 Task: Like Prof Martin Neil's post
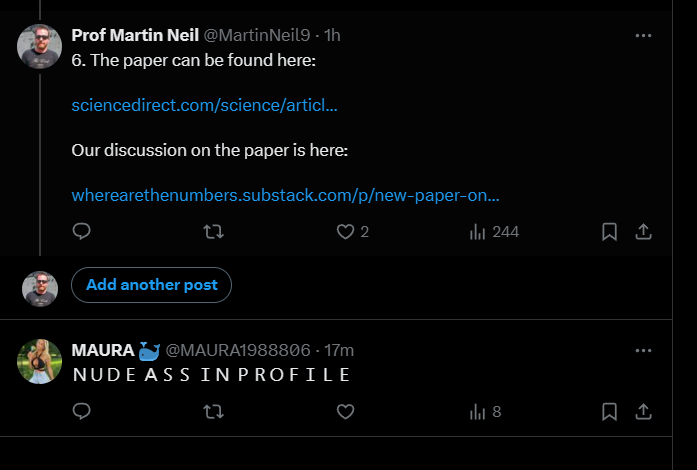[x=346, y=232]
